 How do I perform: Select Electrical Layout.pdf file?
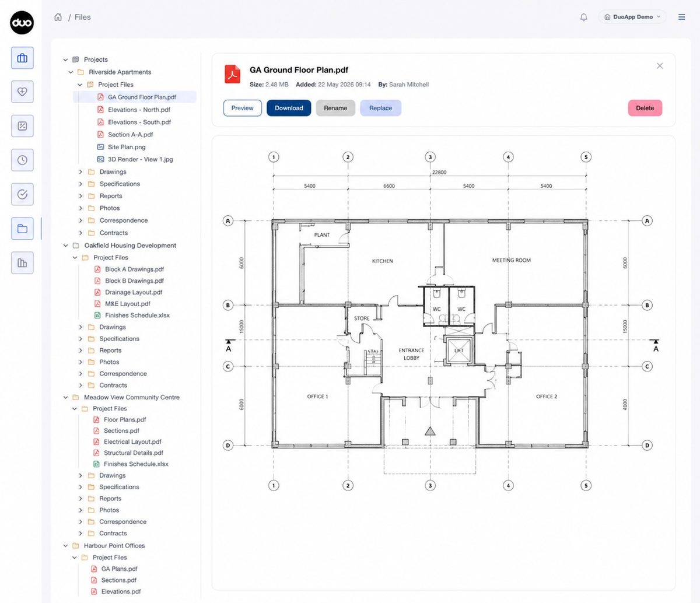coord(132,442)
